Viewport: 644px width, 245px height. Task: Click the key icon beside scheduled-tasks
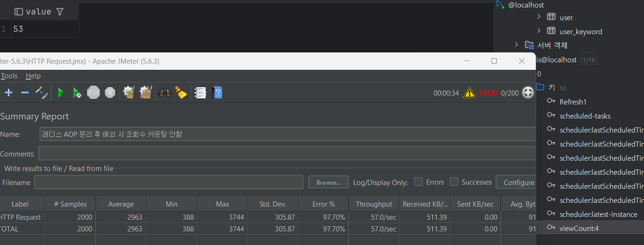click(551, 116)
